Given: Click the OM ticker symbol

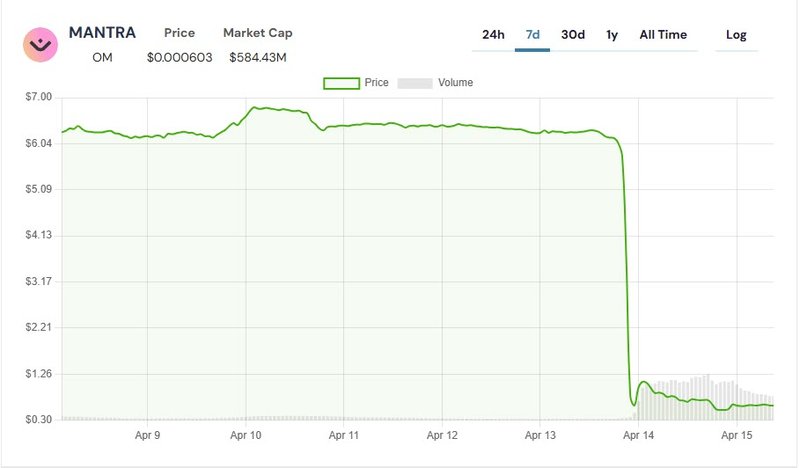Looking at the screenshot, I should pos(102,57).
